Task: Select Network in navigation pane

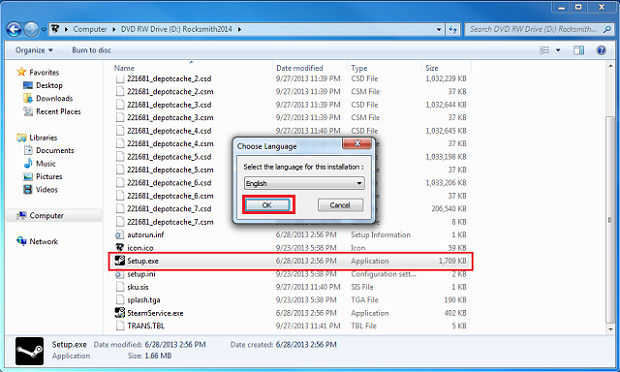Action: point(43,242)
